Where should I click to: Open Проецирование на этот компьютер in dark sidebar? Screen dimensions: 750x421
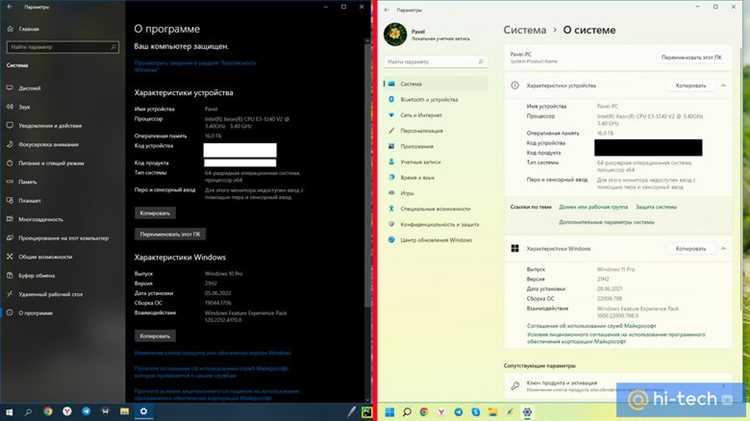63,238
